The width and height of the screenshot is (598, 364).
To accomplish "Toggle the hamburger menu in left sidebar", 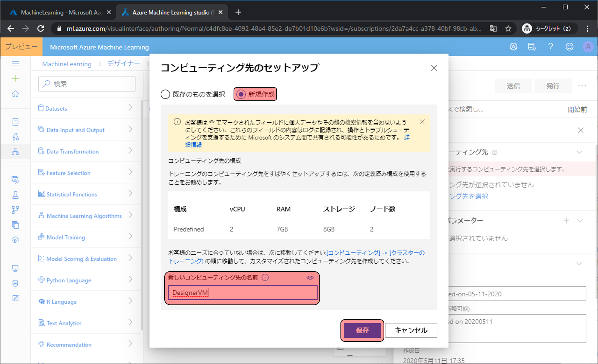I will coord(15,63).
